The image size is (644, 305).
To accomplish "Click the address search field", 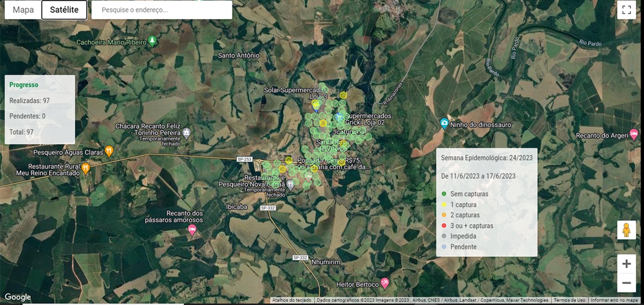I will point(161,10).
